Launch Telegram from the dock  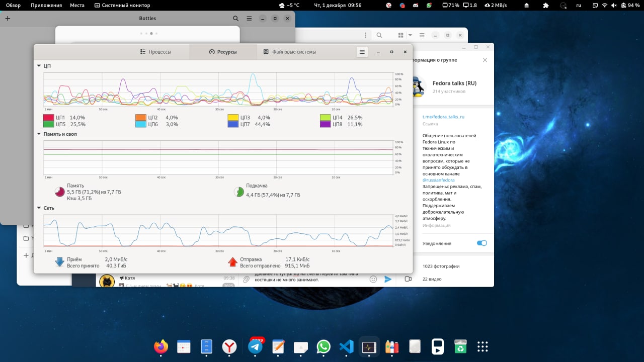click(255, 347)
